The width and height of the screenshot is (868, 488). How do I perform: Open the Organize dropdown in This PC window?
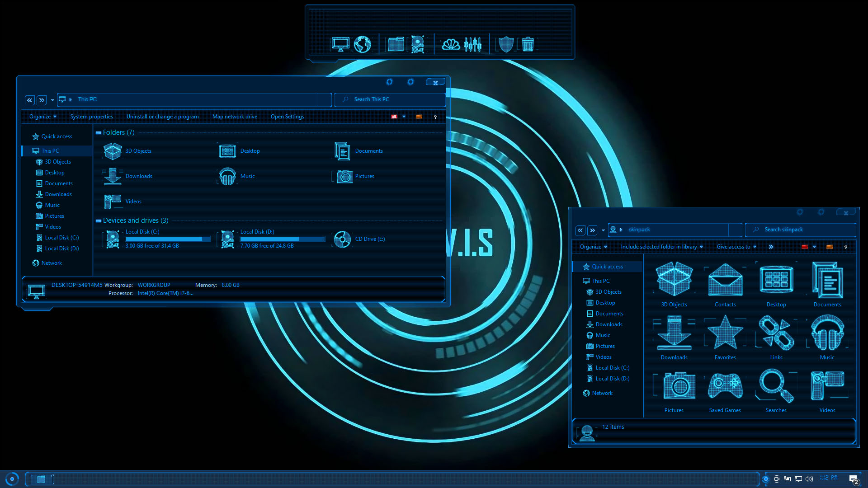click(x=43, y=117)
